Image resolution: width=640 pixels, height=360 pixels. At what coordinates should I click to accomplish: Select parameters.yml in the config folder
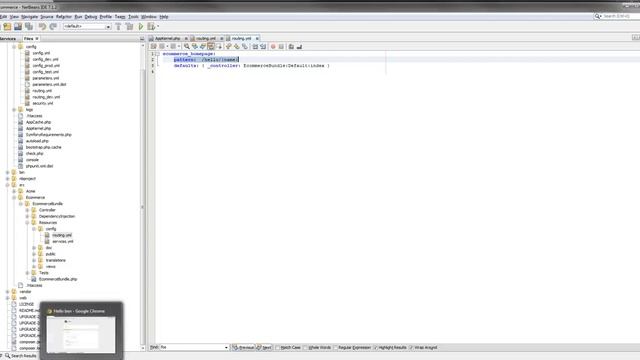(x=46, y=78)
